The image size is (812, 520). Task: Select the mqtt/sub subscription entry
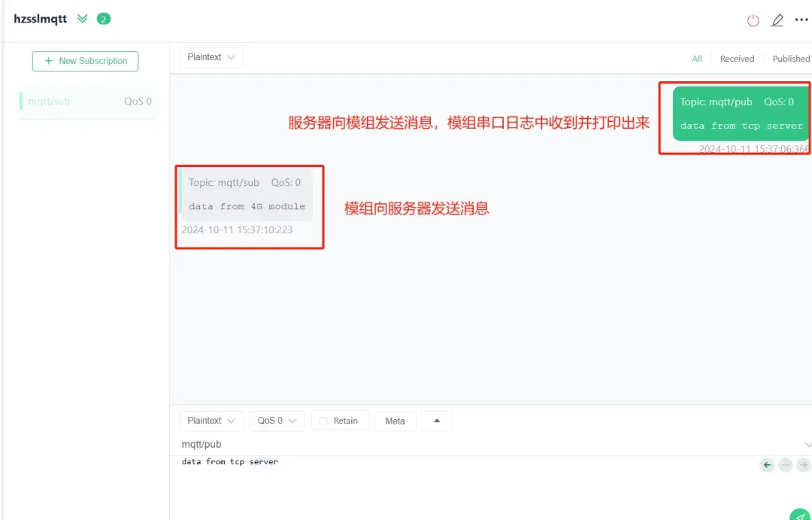point(87,101)
